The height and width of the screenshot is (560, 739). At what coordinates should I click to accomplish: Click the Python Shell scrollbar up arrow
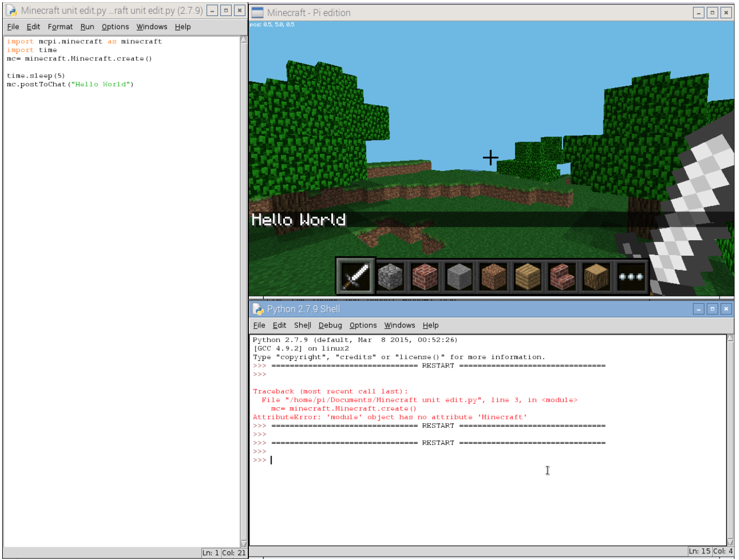point(730,339)
